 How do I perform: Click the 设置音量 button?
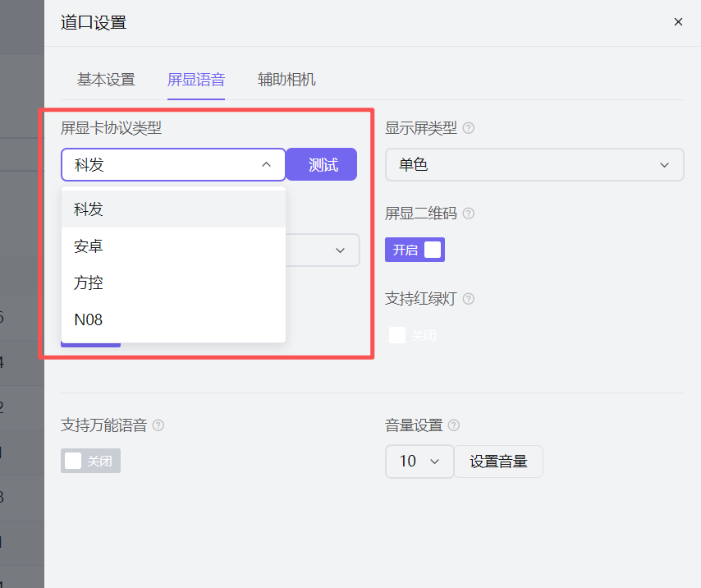(x=498, y=461)
